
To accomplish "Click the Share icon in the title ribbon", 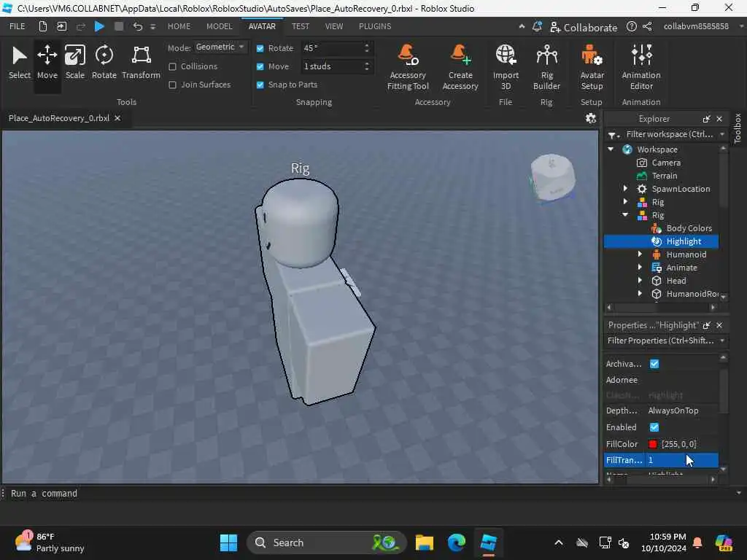I will [647, 27].
